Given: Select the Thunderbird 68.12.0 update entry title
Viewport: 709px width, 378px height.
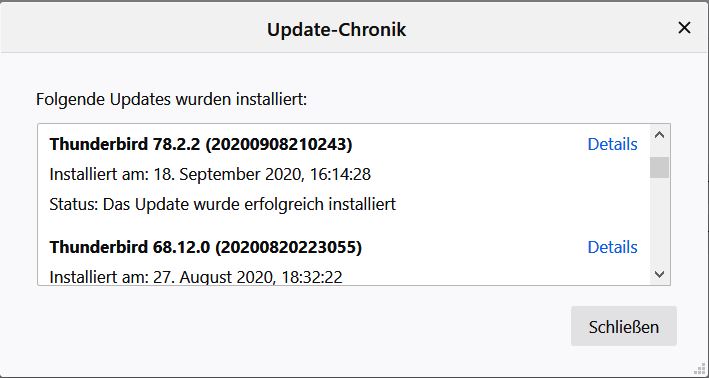Looking at the screenshot, I should tap(206, 247).
